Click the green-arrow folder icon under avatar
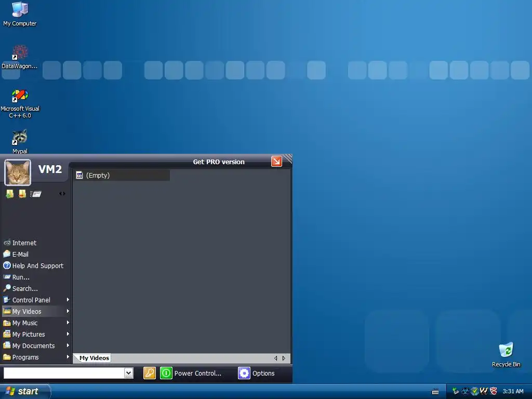This screenshot has width=532, height=399. (10, 194)
